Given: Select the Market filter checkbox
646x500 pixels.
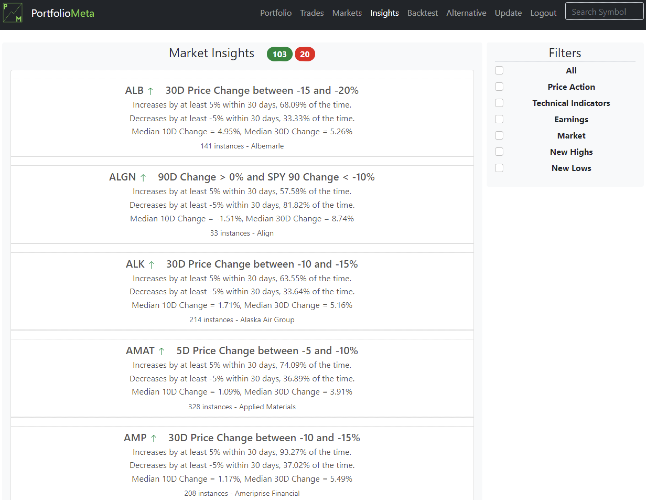Looking at the screenshot, I should click(x=499, y=135).
